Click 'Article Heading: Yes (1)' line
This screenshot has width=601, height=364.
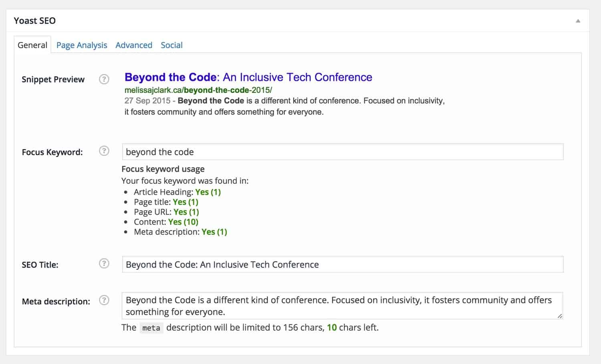pos(177,192)
